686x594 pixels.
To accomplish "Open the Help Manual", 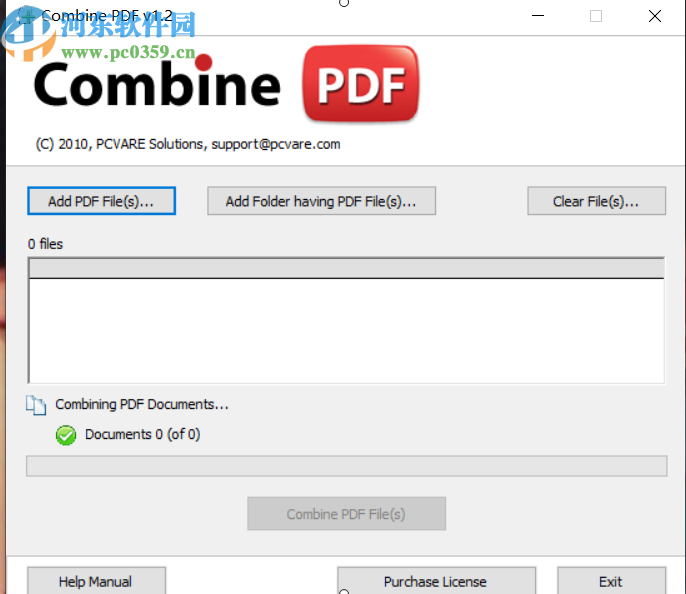I will coord(96,581).
